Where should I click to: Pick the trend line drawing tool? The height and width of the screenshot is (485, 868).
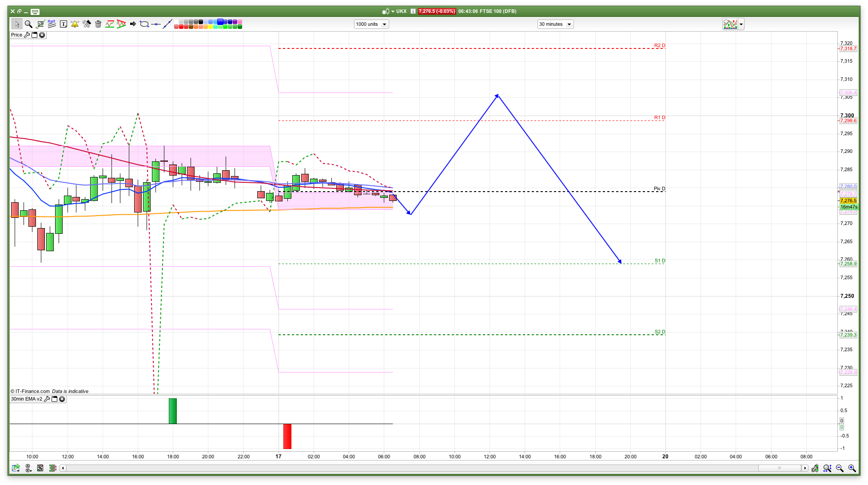point(167,24)
